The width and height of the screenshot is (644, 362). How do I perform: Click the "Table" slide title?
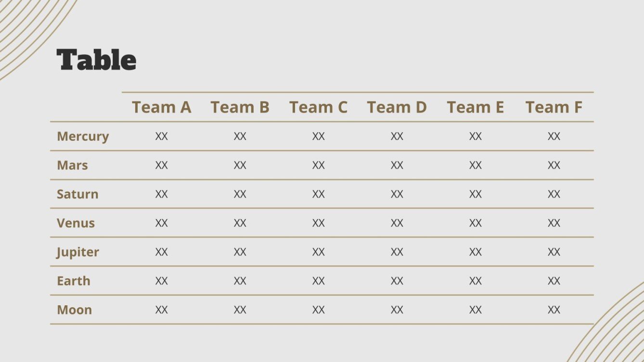pyautogui.click(x=96, y=61)
